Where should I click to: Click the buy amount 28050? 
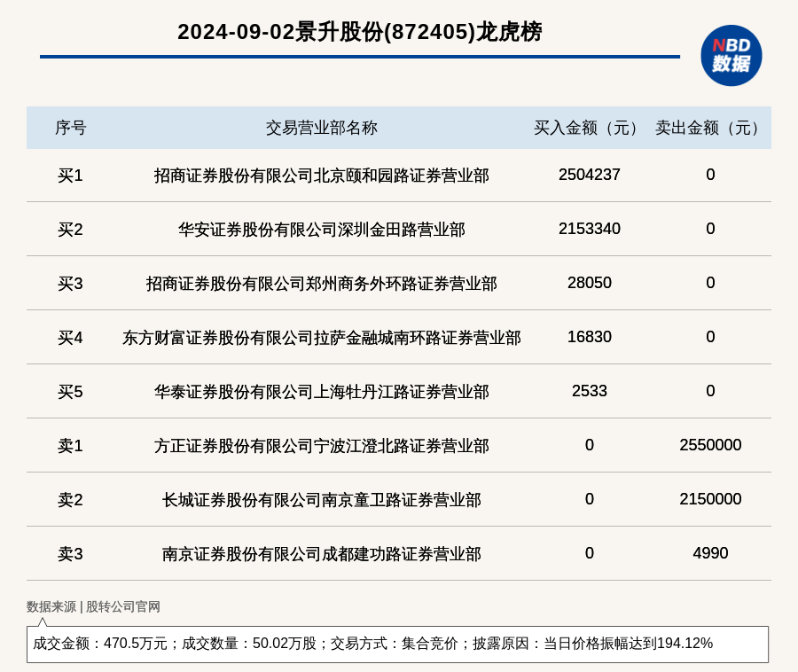point(590,282)
